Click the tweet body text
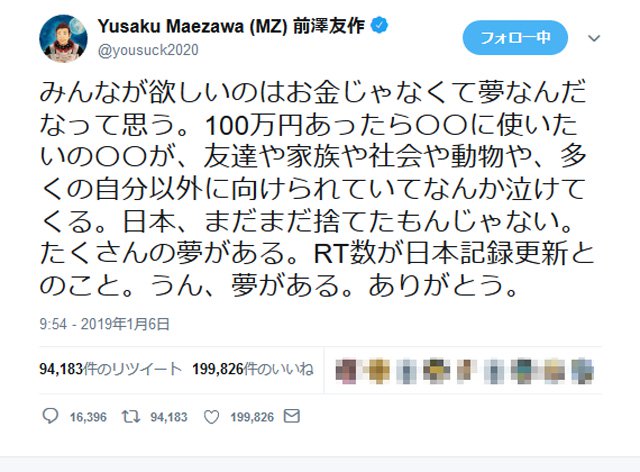 click(316, 189)
